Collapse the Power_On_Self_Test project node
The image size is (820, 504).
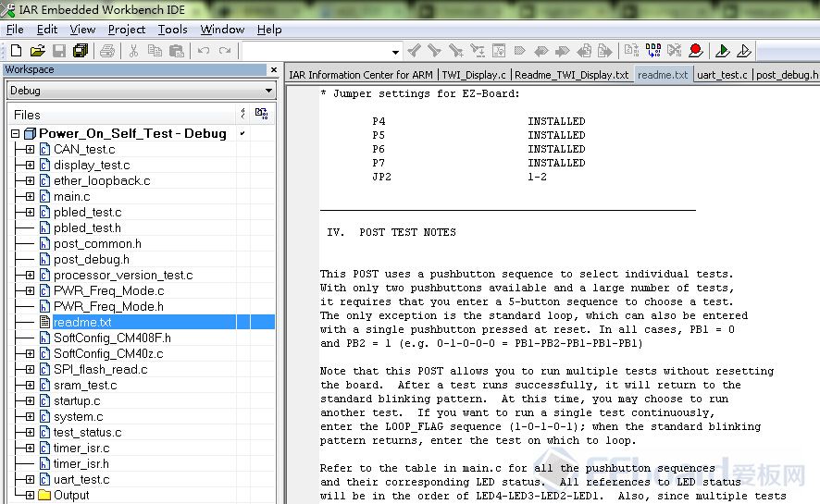15,134
